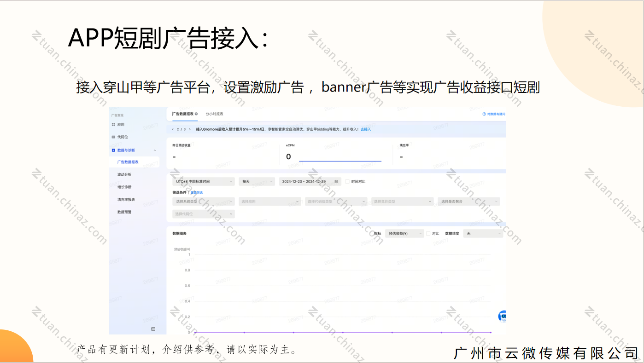Go to next banner notice arrow
The height and width of the screenshot is (363, 644).
[190, 129]
